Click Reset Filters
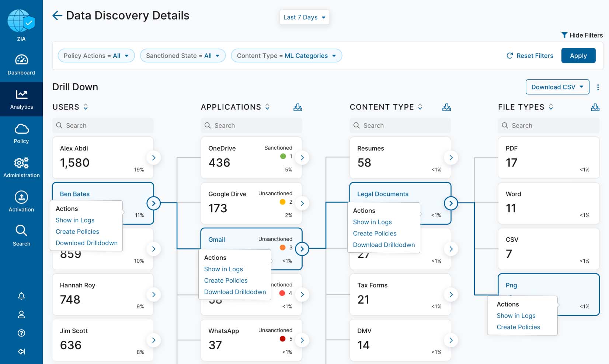 click(x=530, y=56)
